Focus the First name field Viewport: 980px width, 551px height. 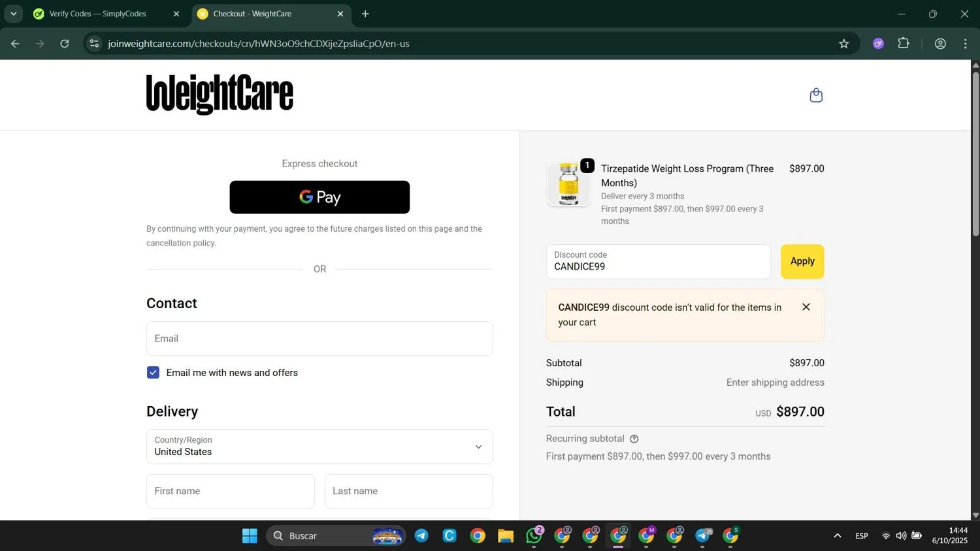[230, 491]
